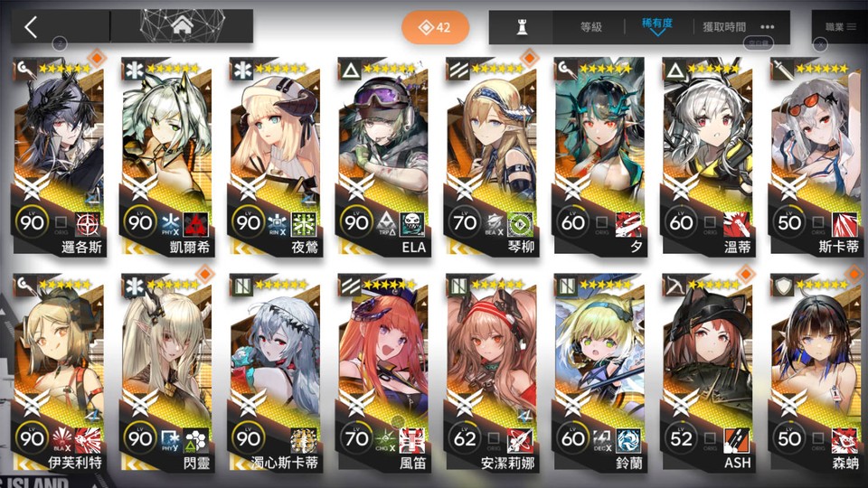Click 鈴蘭's blue swirl skill icon
Screen dimensions: 868x488
(x=628, y=439)
